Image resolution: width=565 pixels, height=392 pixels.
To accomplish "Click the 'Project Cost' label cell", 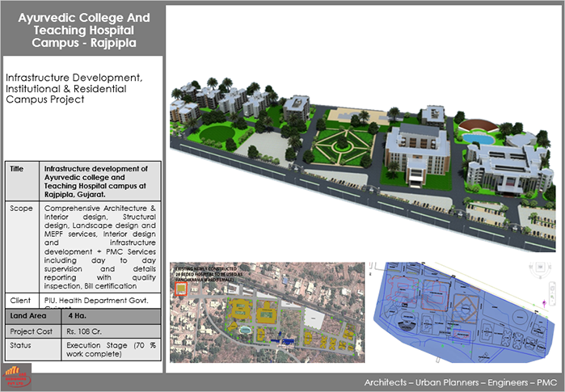I will [x=33, y=331].
